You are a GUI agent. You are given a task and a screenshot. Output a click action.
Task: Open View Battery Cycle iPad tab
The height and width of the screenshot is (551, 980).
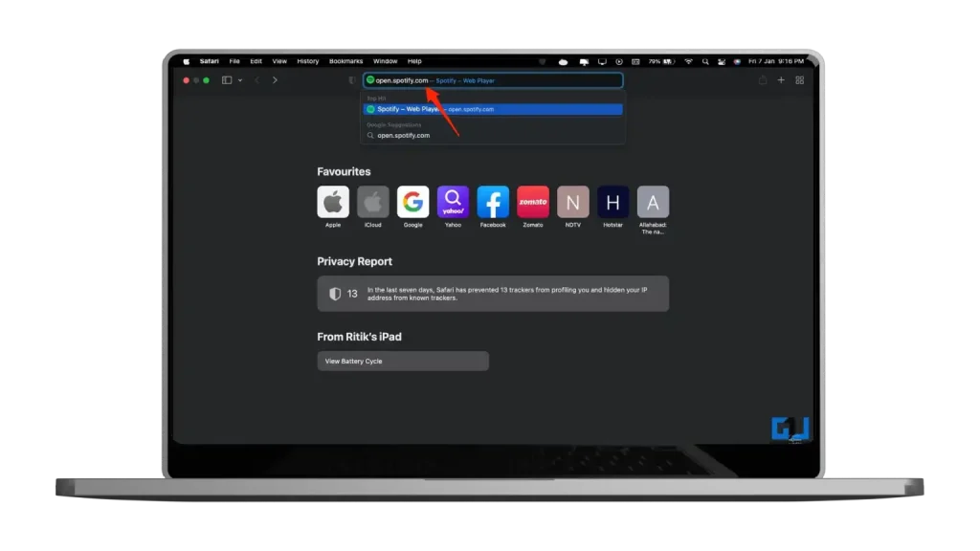click(403, 361)
